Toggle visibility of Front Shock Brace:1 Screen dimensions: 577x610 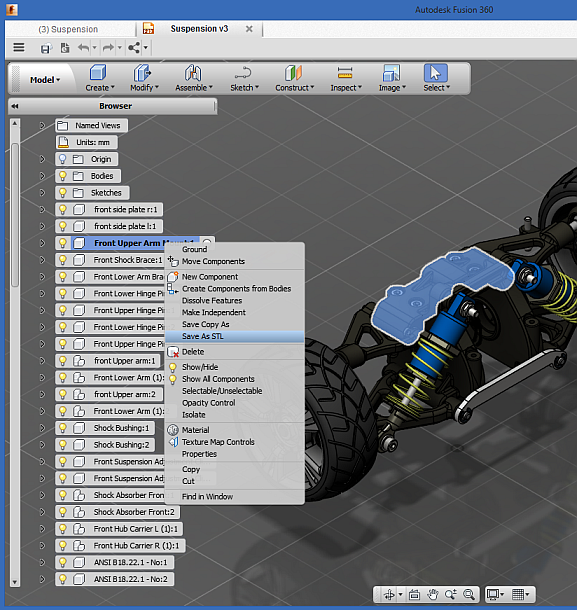(x=62, y=260)
